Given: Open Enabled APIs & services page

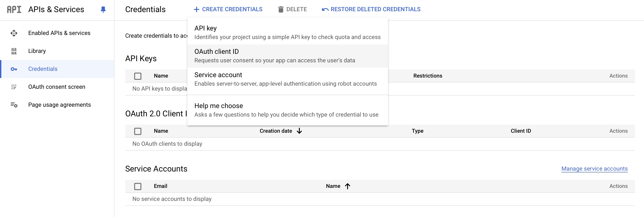Looking at the screenshot, I should click(57, 33).
